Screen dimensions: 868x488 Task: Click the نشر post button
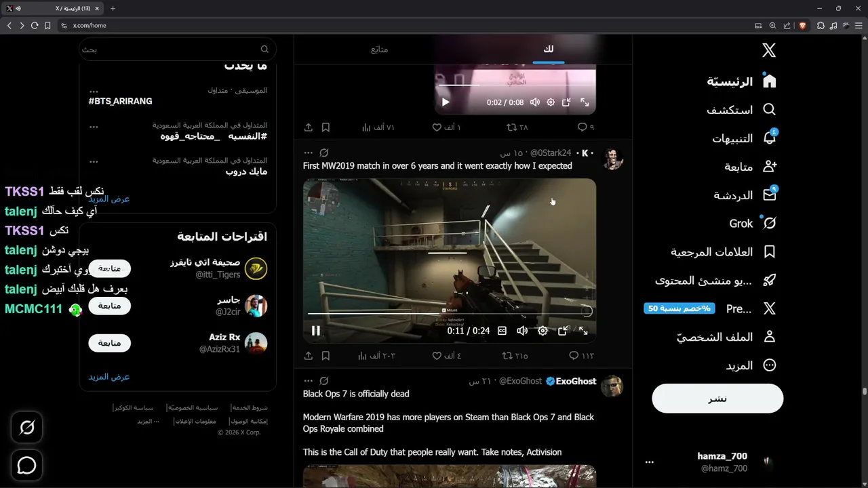(717, 399)
